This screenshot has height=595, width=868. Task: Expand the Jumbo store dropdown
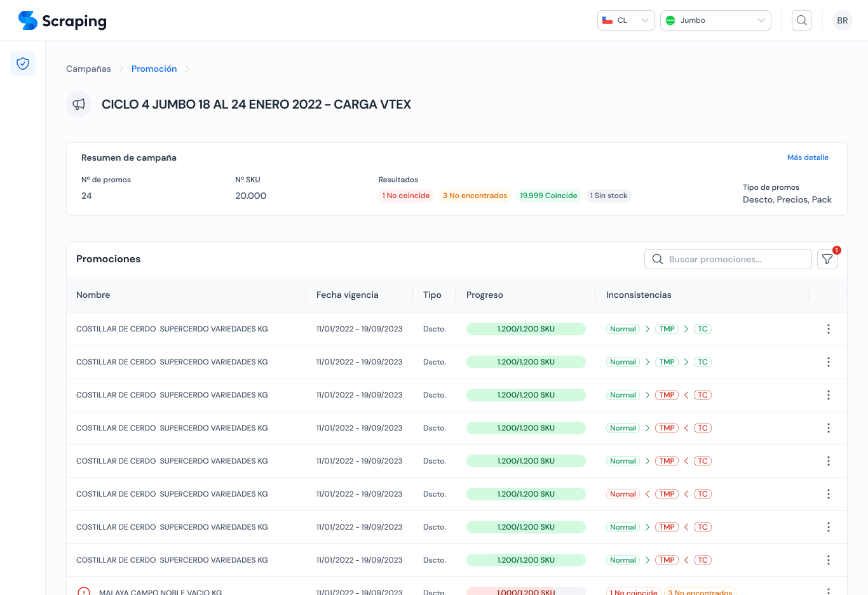coord(715,20)
